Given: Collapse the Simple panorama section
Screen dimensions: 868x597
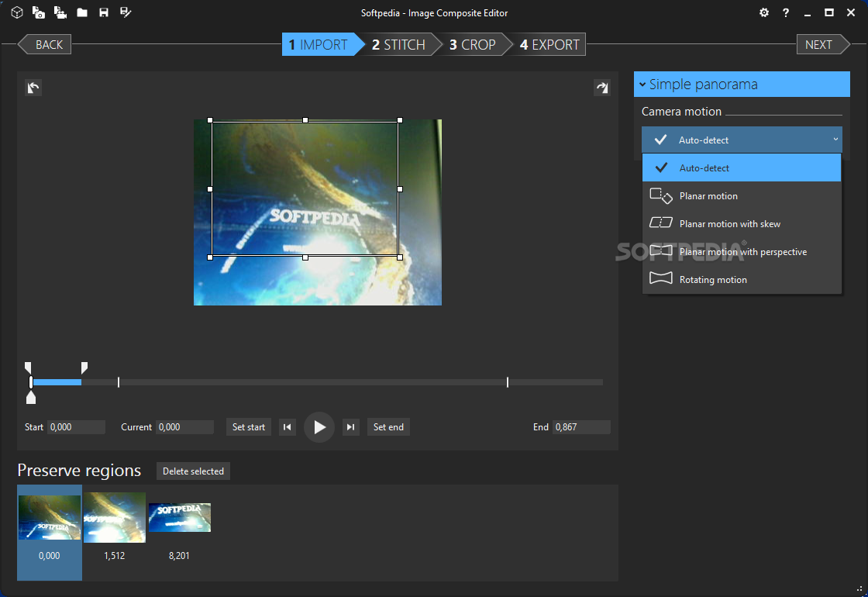Looking at the screenshot, I should tap(742, 85).
